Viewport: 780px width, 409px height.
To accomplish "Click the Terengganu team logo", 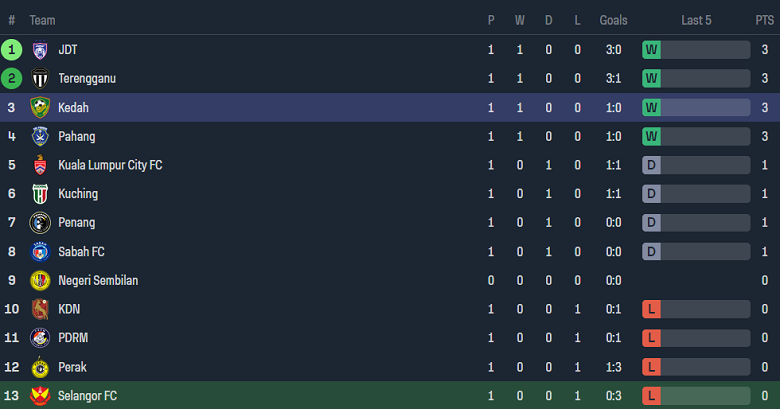I will [x=40, y=78].
